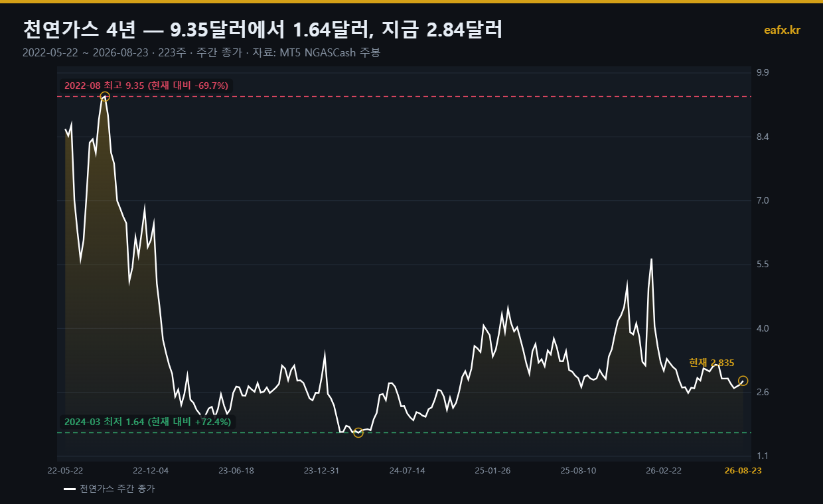The height and width of the screenshot is (504, 823).
Task: Click the 26-02-22 x-axis date
Action: click(x=664, y=470)
